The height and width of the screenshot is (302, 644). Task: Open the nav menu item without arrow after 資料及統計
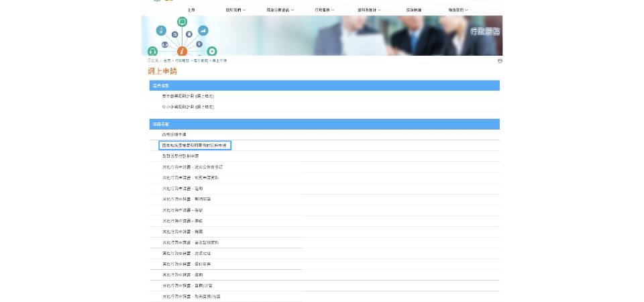tap(414, 10)
